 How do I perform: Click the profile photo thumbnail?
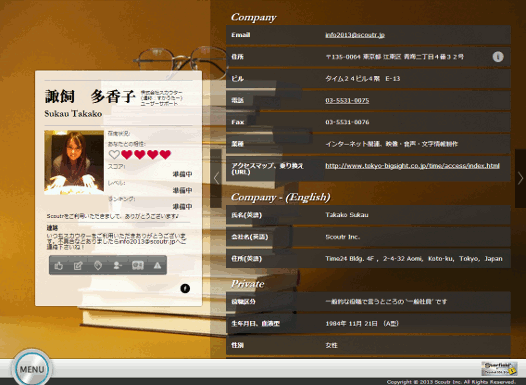point(74,163)
